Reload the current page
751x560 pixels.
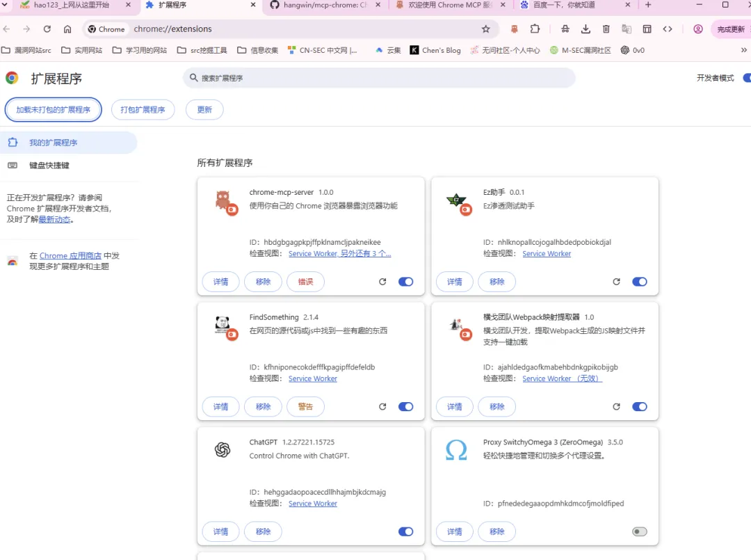(x=47, y=29)
